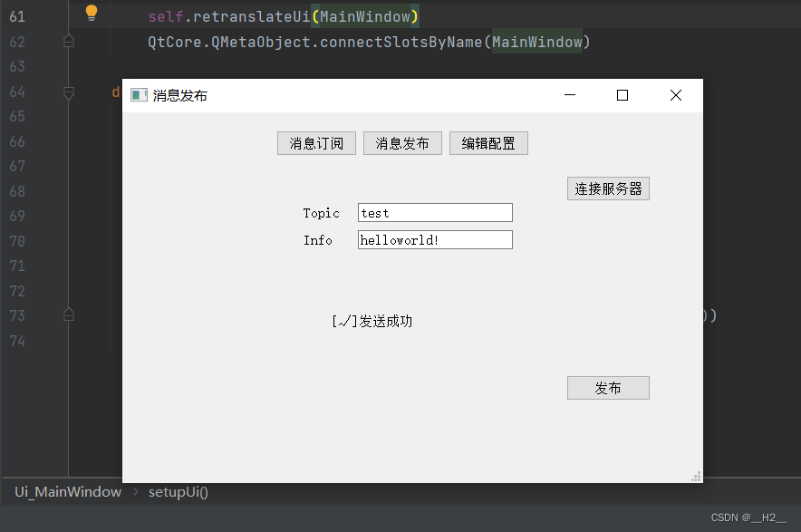Click the resize grip at the dialog's bottom-right corner

pos(696,476)
